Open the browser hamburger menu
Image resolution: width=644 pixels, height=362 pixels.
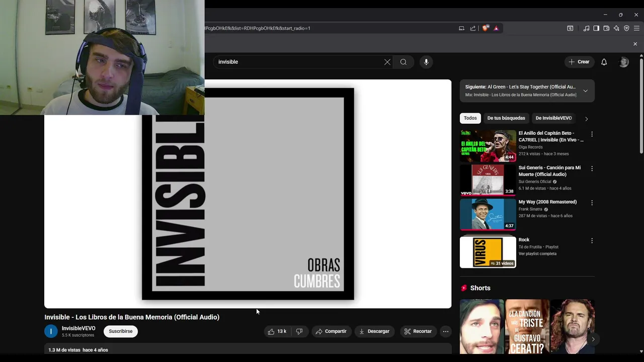(636, 28)
